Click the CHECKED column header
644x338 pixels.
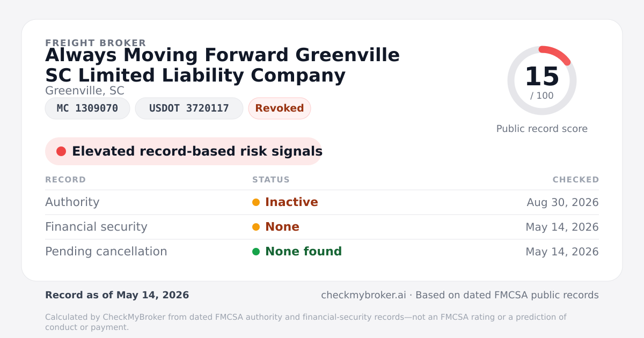[x=576, y=180]
